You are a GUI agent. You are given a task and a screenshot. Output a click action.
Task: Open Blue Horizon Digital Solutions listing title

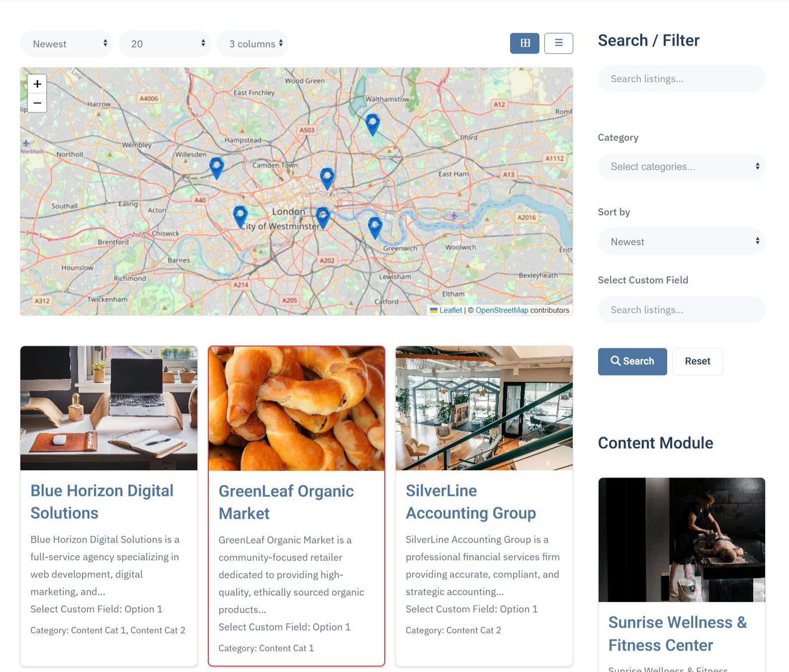click(x=102, y=502)
